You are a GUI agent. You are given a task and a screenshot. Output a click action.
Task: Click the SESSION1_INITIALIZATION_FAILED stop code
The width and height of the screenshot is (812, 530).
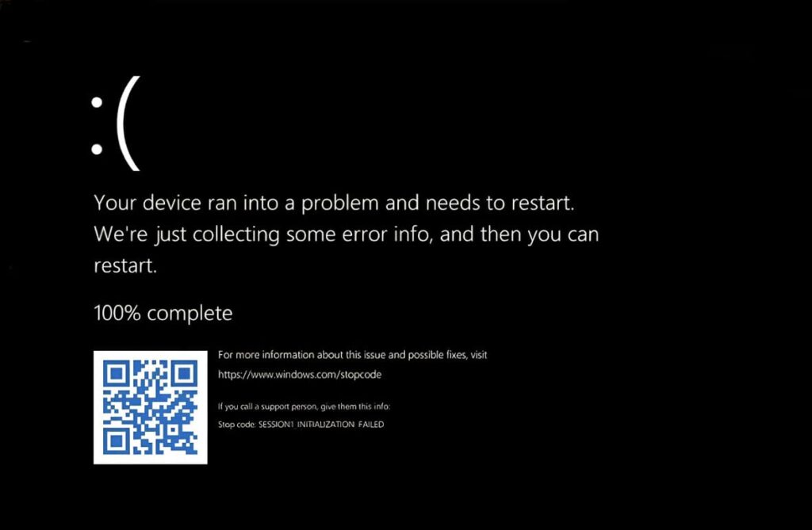[x=321, y=425]
